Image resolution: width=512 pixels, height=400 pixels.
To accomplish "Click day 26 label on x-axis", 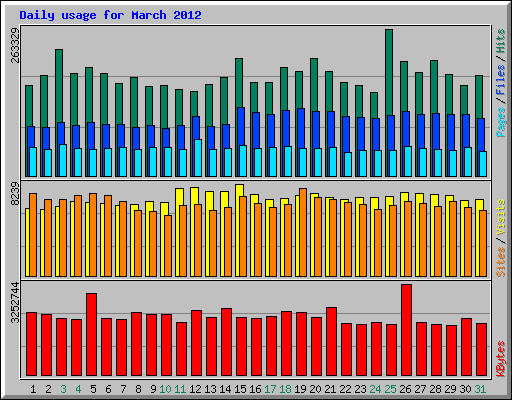I will (405, 389).
